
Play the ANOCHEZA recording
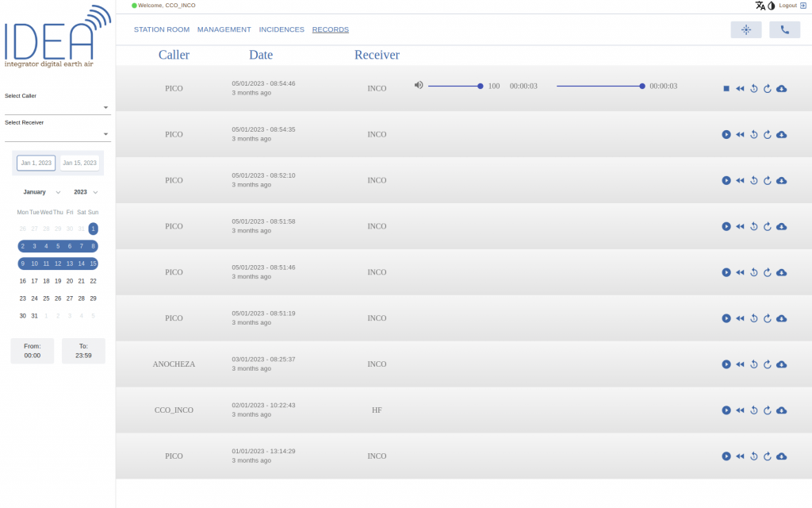(726, 364)
